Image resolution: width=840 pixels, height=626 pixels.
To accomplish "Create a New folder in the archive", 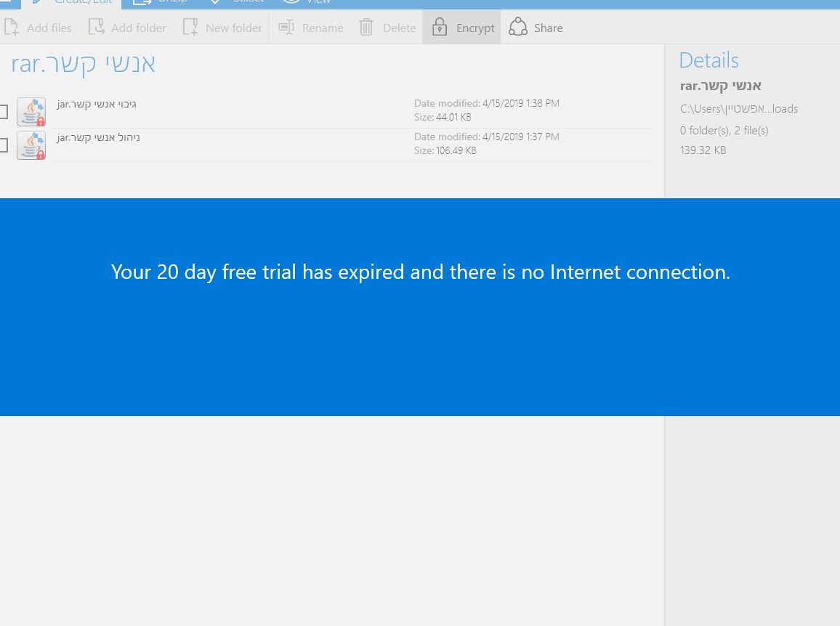I will pos(222,28).
